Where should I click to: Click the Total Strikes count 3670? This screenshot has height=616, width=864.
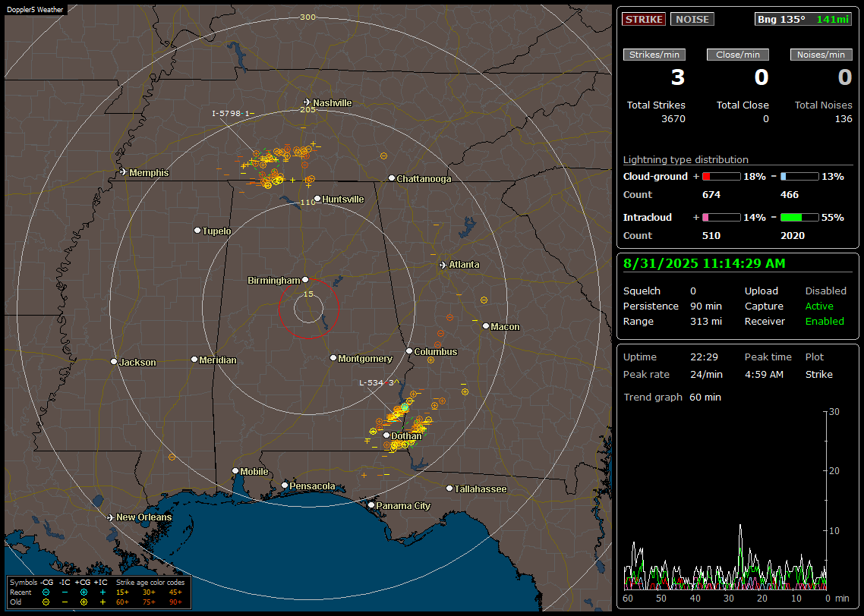coord(673,119)
